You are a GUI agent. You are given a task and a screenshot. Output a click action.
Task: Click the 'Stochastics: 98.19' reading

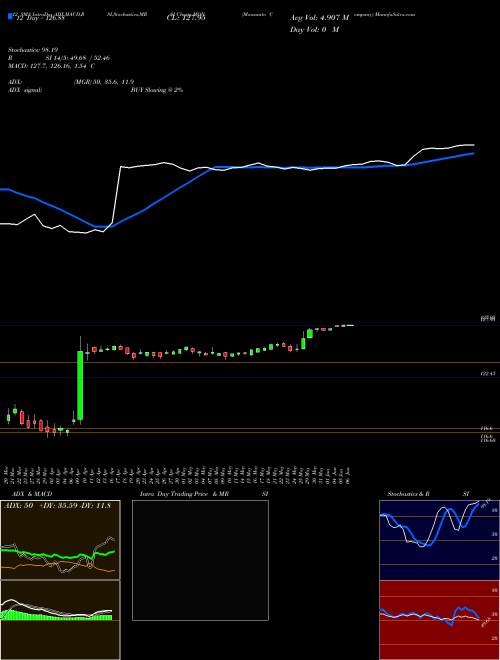35,50
